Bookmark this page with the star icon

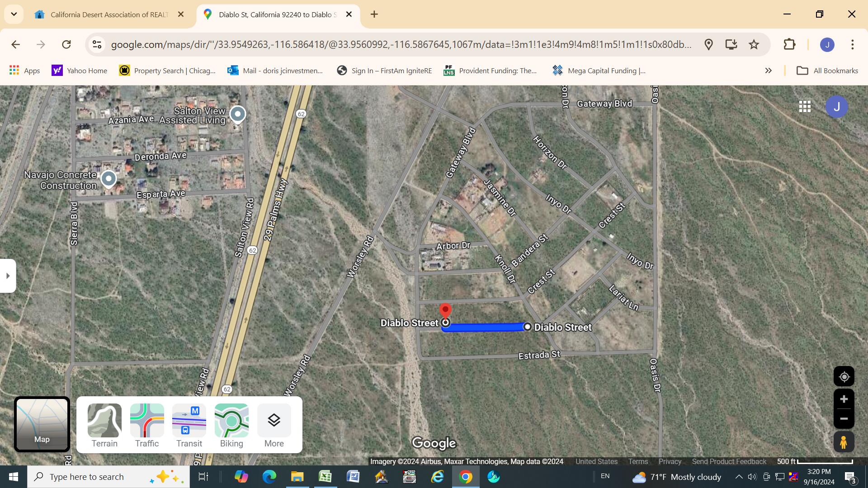[x=754, y=44]
